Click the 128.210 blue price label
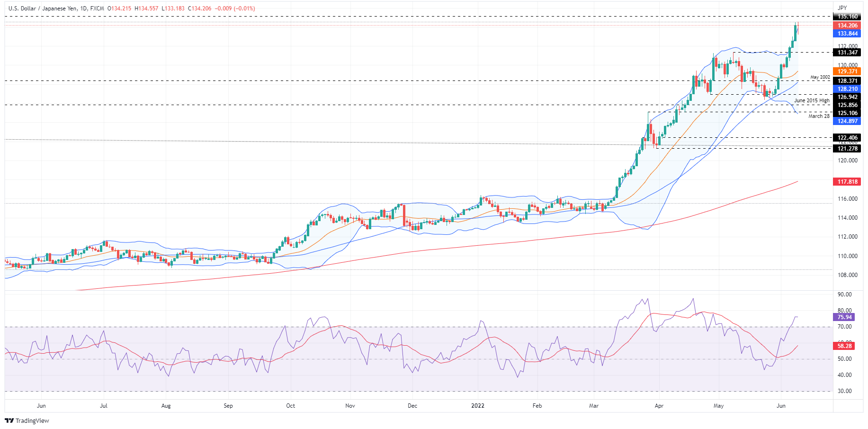868x429 pixels. [x=847, y=89]
